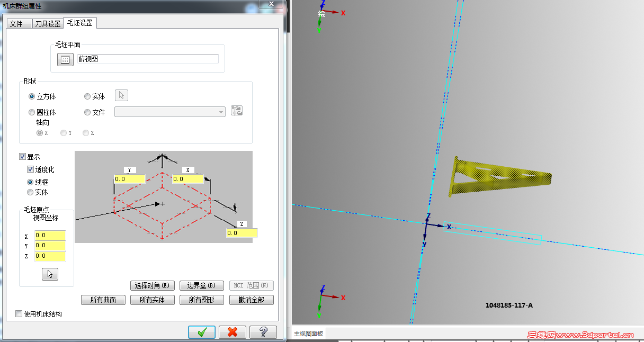This screenshot has height=342, width=644.
Task: Click 选择对角(E) button
Action: click(x=152, y=286)
